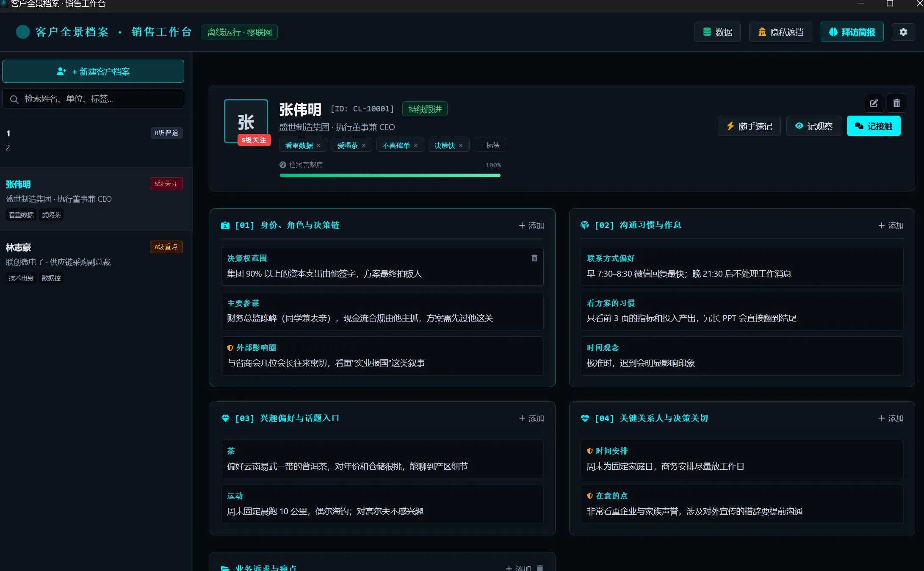924x571 pixels.
Task: Open the 联系方式偏好 entry card
Action: coord(741,266)
